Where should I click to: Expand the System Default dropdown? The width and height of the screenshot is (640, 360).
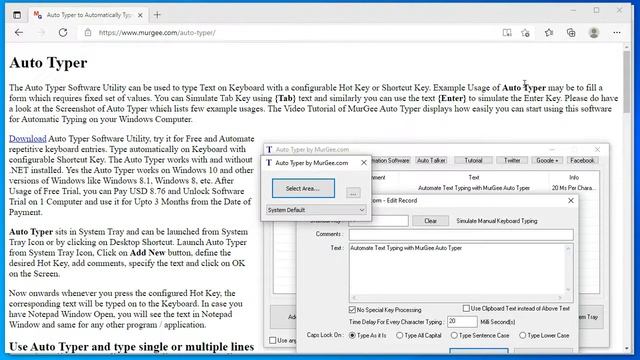(316, 210)
